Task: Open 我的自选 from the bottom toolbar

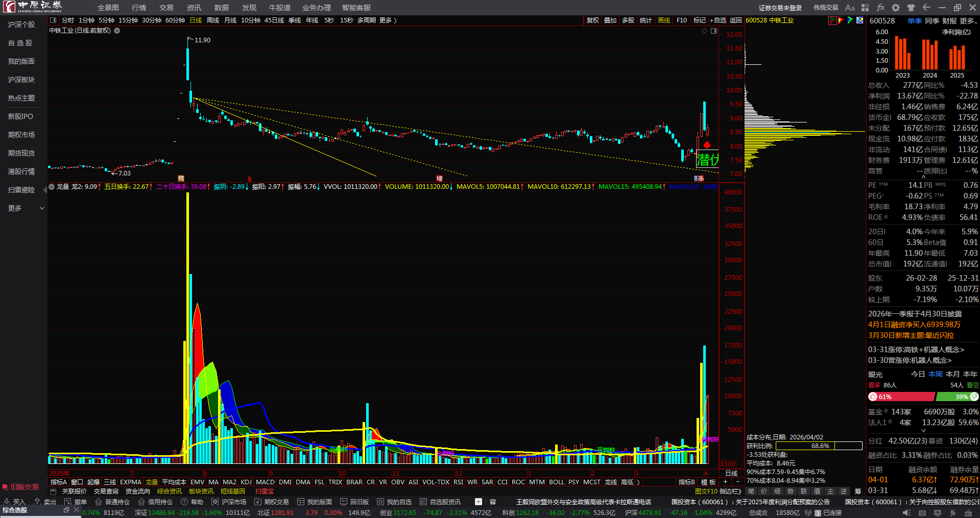Action: pyautogui.click(x=394, y=502)
